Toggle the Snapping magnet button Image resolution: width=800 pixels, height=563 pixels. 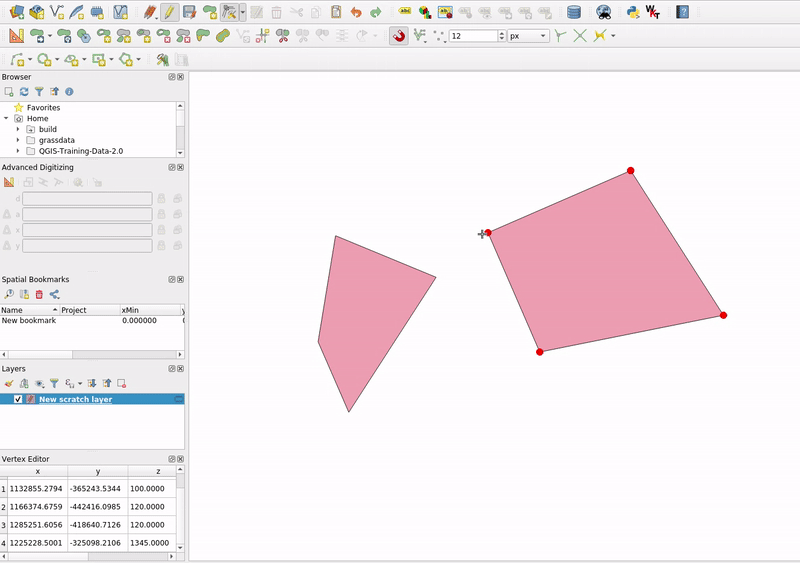click(x=398, y=36)
